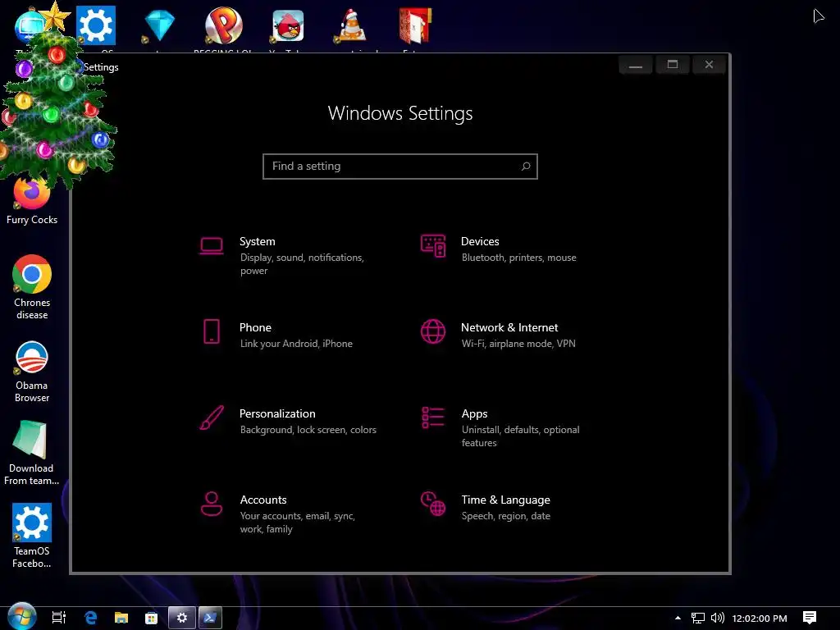
Task: Select the Furry Cocks Firefox desktop icon
Action: (32, 202)
